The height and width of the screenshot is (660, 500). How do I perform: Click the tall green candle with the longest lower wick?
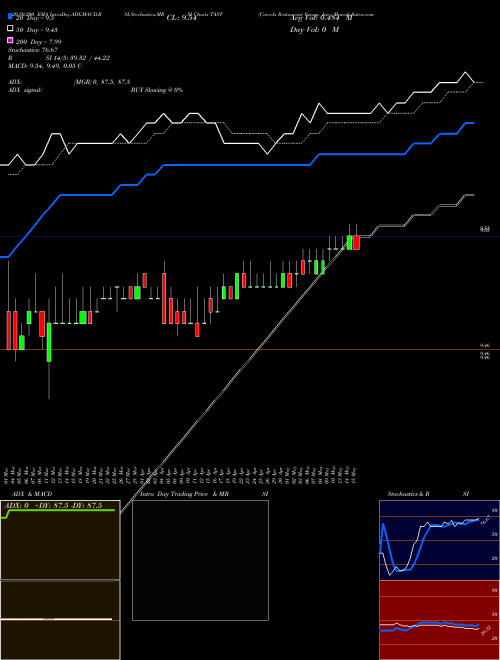tap(49, 342)
